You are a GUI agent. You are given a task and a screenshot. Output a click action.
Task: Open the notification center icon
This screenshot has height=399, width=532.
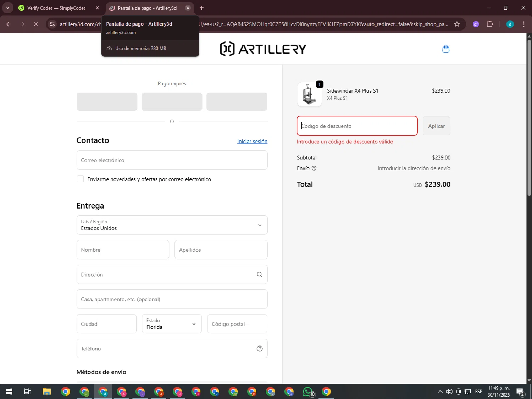point(520,392)
